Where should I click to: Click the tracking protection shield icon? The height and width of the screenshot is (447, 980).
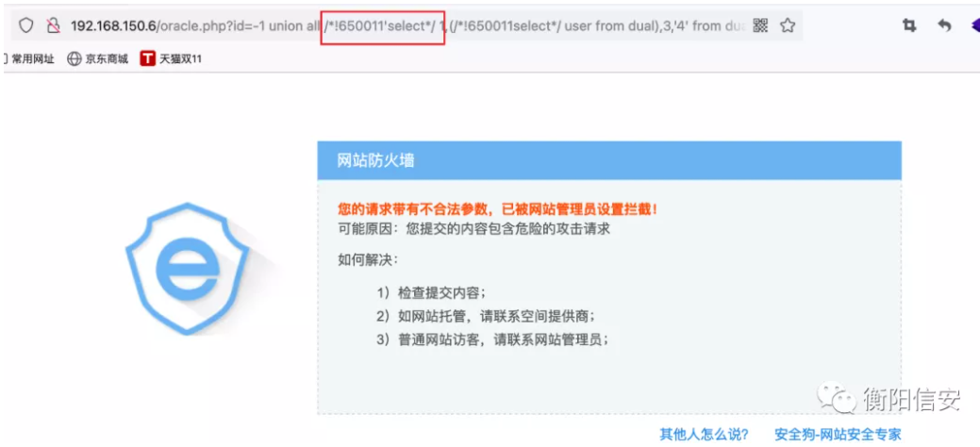pyautogui.click(x=25, y=25)
